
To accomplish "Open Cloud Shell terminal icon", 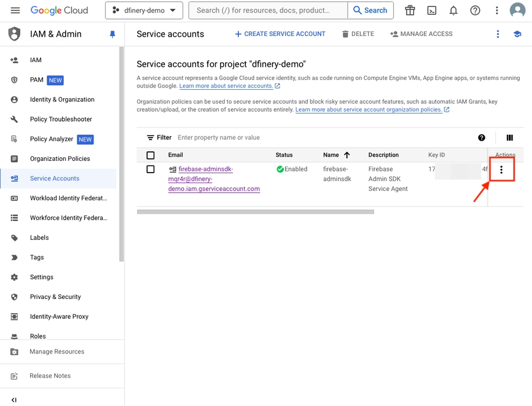I will [432, 11].
